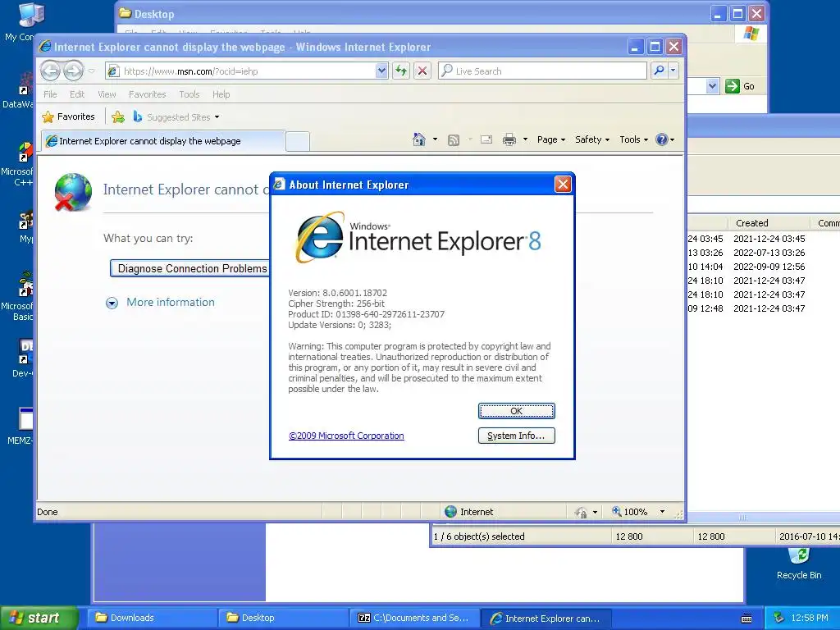The height and width of the screenshot is (630, 840).
Task: Open a new blank tab
Action: tap(297, 142)
